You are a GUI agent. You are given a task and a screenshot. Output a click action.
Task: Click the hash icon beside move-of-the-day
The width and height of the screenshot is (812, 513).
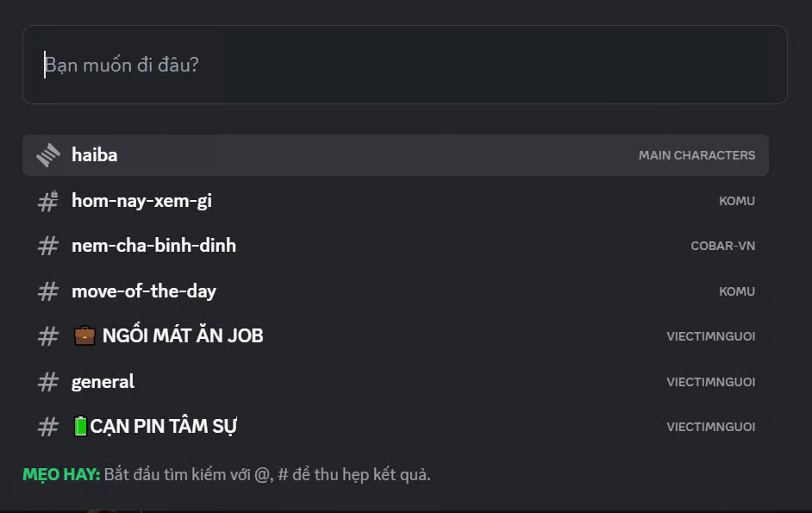coord(48,291)
